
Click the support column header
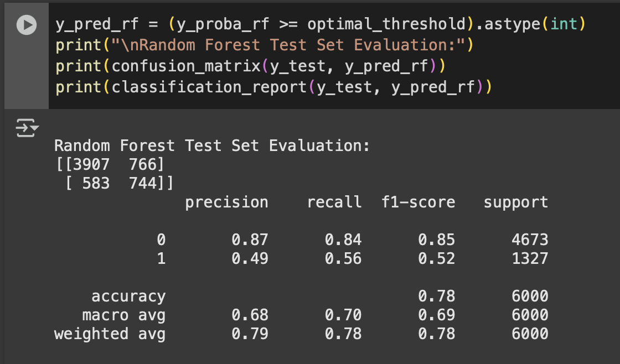point(515,202)
